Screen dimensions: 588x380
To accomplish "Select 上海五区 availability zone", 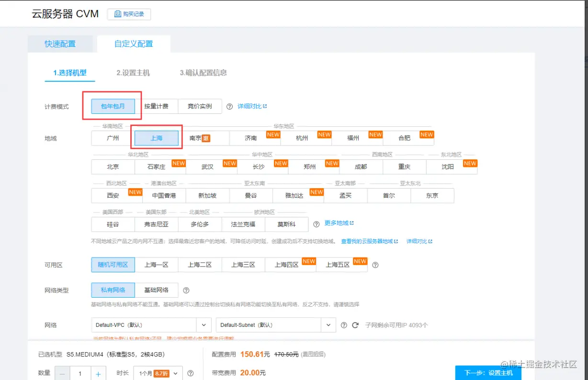I will pyautogui.click(x=341, y=265).
